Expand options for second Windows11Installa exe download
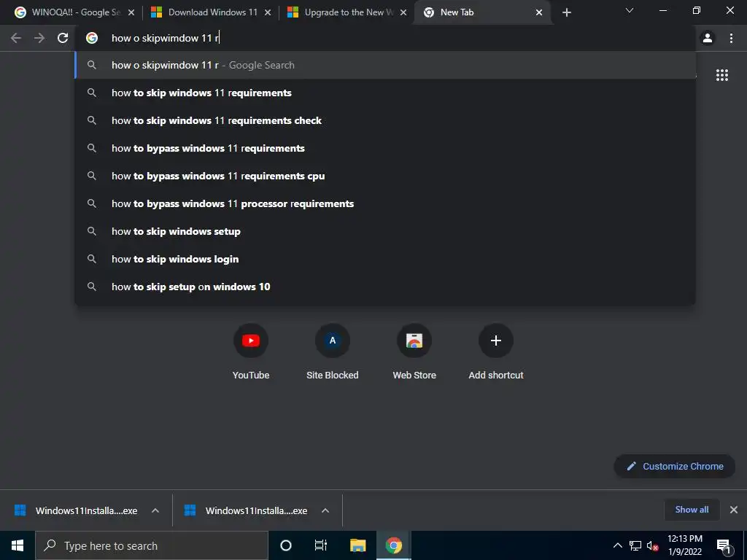Screen dimensions: 747x560 pos(325,510)
